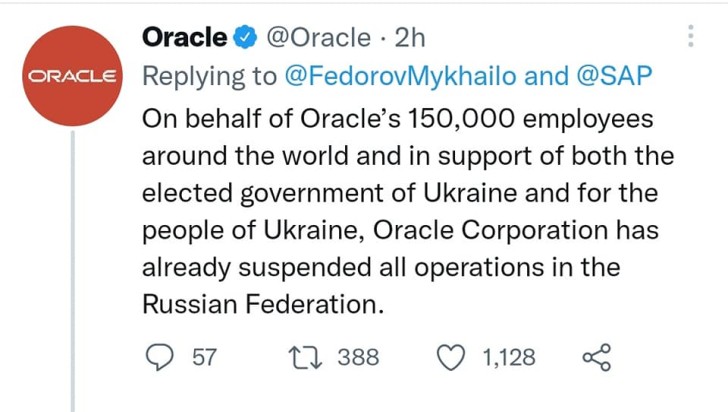Click the vertical thread line below avatar

pos(73,280)
